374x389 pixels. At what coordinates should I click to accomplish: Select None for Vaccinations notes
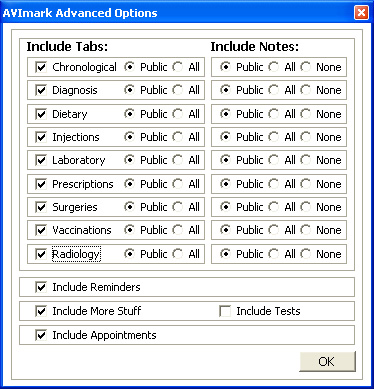coord(305,230)
